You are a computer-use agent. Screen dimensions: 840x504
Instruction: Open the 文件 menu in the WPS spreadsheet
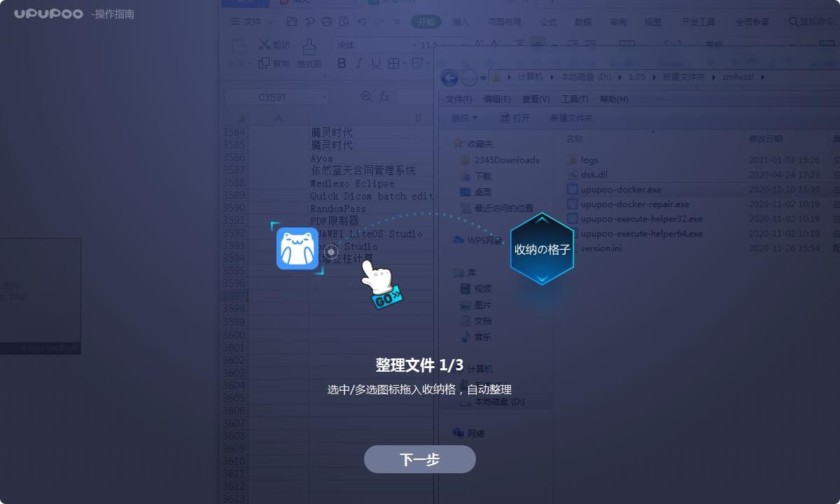coord(253,22)
